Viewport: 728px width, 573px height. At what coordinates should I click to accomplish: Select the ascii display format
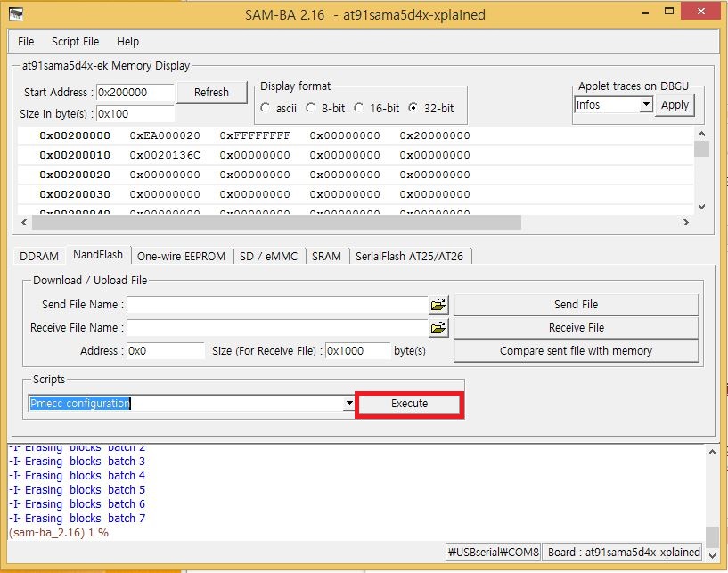tap(266, 109)
